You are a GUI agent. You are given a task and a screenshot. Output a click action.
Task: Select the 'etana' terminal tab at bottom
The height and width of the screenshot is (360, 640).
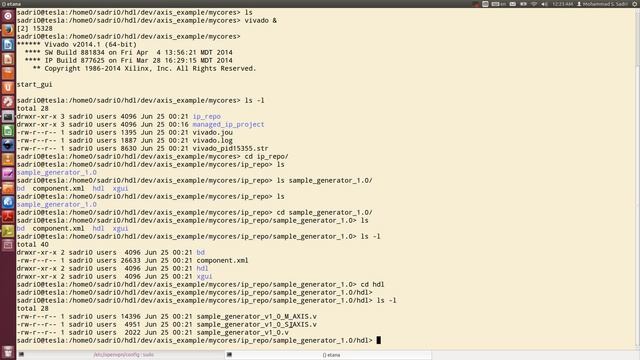pyautogui.click(x=328, y=355)
